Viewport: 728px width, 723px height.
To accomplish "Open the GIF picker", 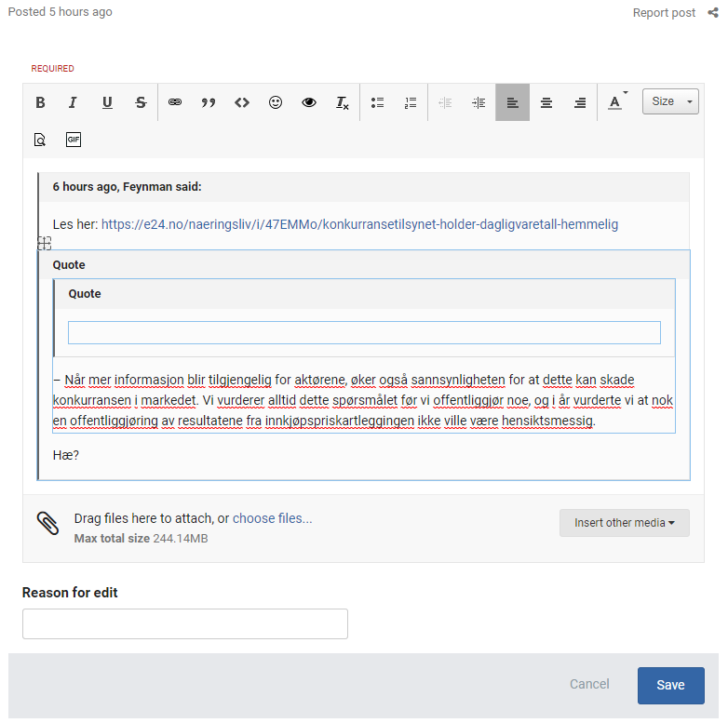I will 74,140.
